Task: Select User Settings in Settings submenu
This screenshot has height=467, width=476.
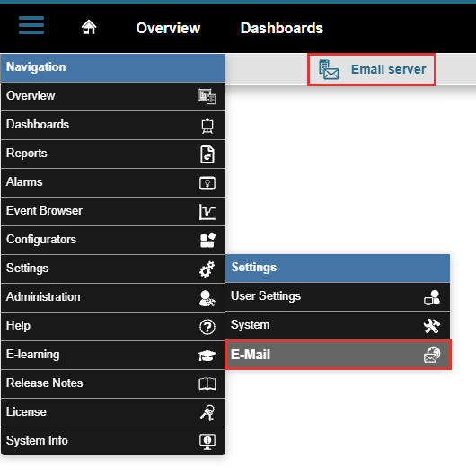Action: pos(338,296)
